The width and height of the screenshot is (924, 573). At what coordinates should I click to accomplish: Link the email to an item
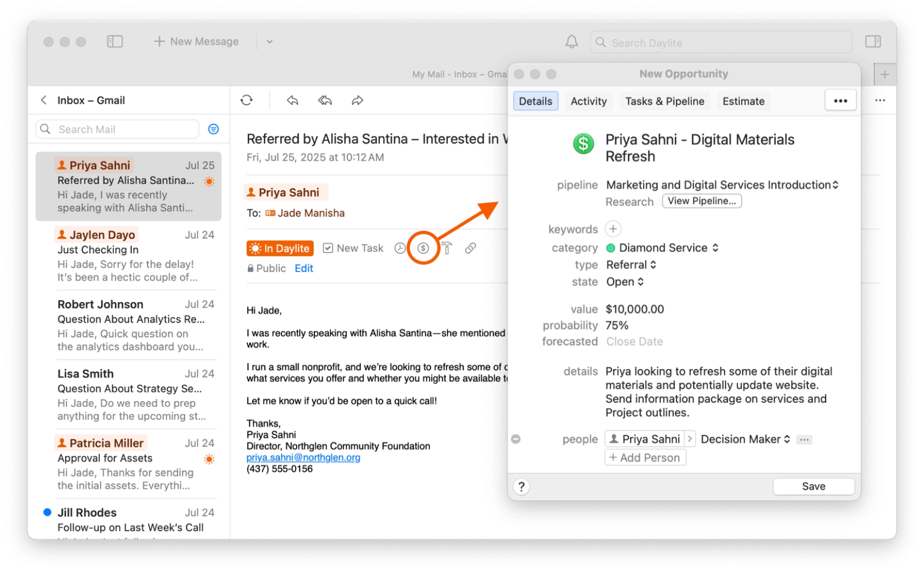click(x=471, y=248)
